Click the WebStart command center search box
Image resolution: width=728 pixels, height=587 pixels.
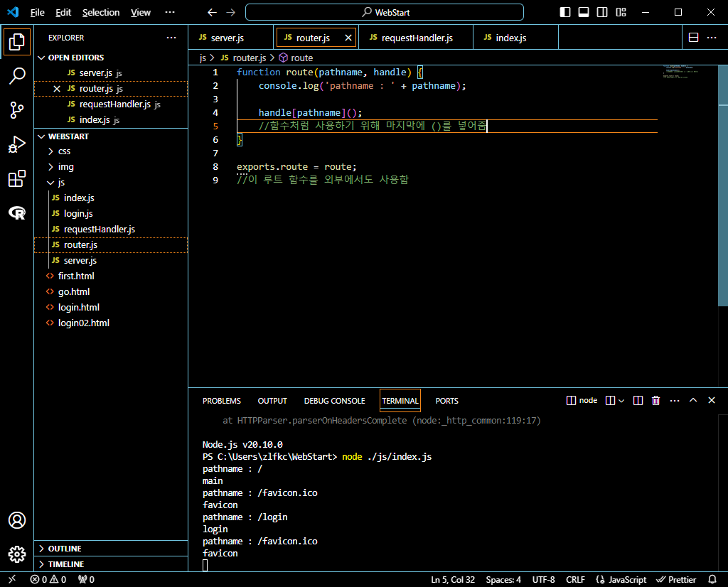click(x=385, y=12)
